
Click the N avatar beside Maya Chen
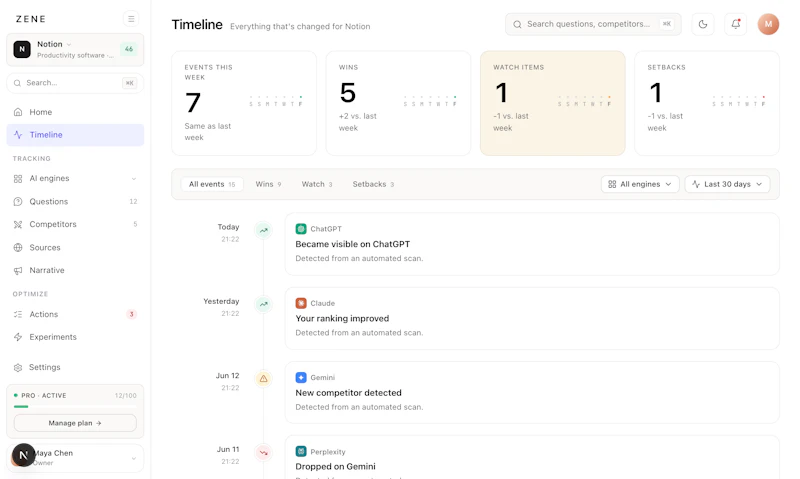click(23, 455)
